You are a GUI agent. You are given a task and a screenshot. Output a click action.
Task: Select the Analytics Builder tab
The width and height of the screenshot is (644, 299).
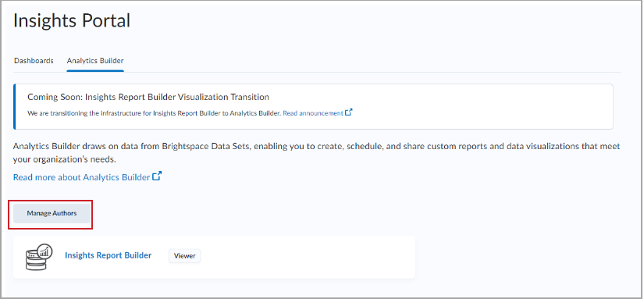[x=95, y=61]
